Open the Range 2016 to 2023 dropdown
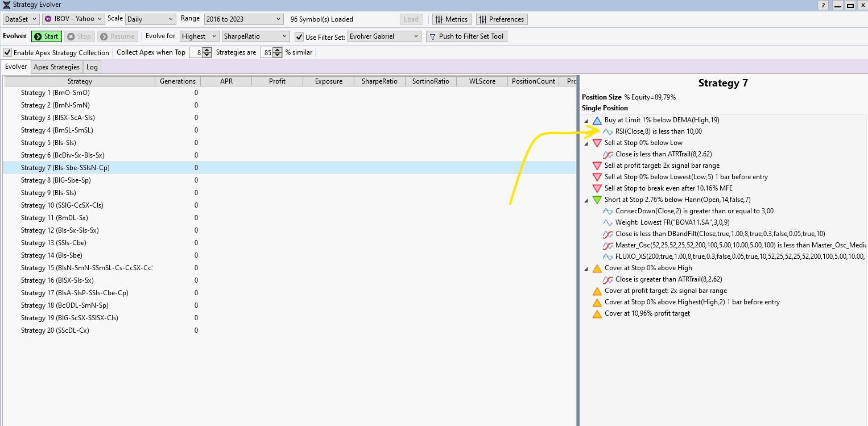 [x=244, y=19]
